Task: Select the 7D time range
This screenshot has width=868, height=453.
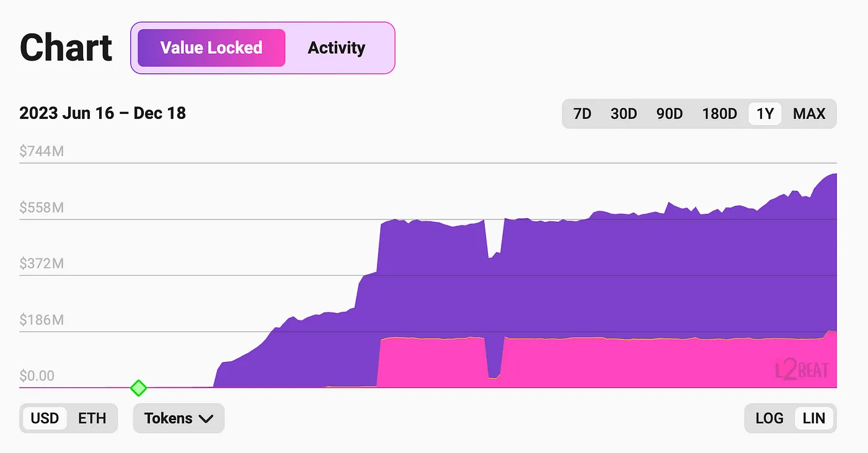Action: 582,114
